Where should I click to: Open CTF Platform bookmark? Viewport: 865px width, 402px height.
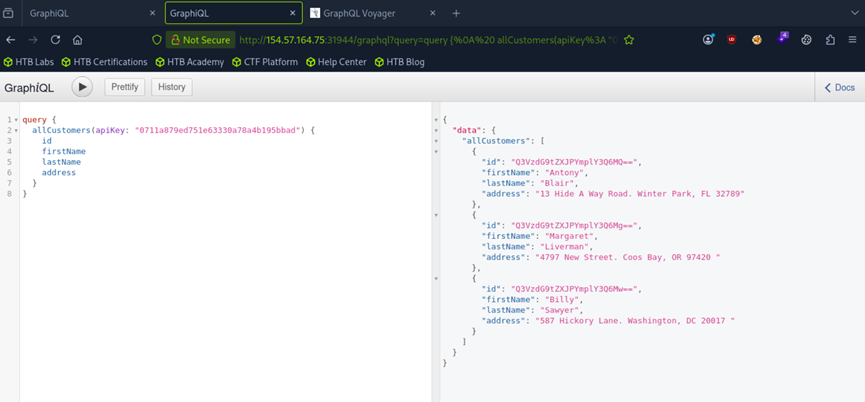coord(265,62)
